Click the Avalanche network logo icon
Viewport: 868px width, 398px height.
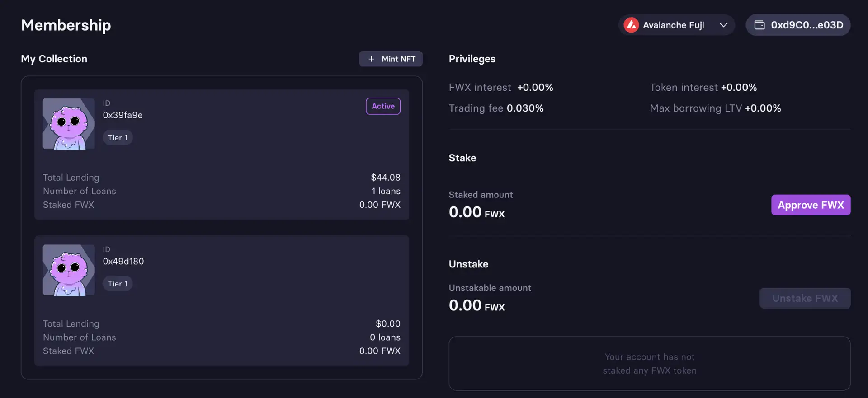(x=631, y=25)
